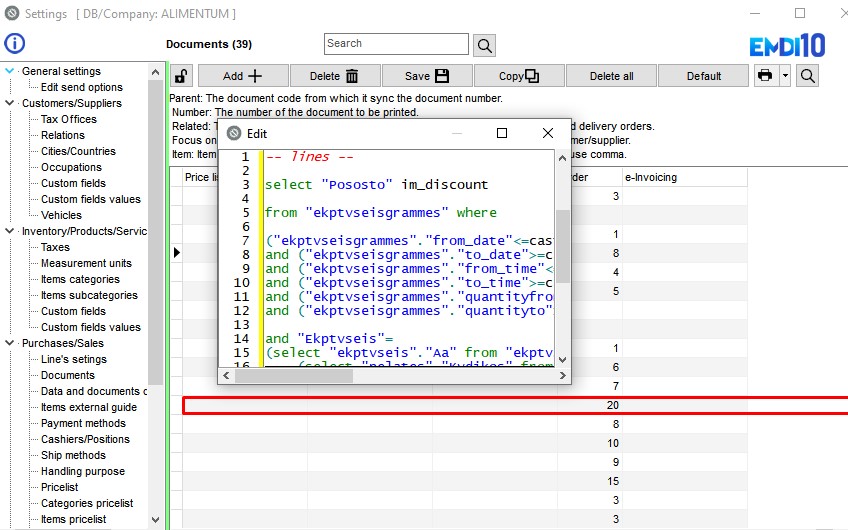This screenshot has height=530, width=848.
Task: Select Items pricelist in the tree
Action: coord(74,519)
